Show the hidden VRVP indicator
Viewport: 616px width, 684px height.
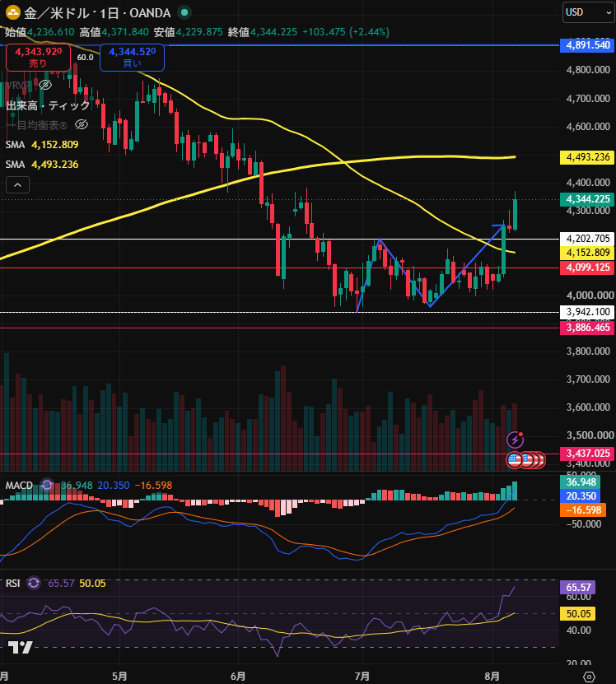pos(45,85)
